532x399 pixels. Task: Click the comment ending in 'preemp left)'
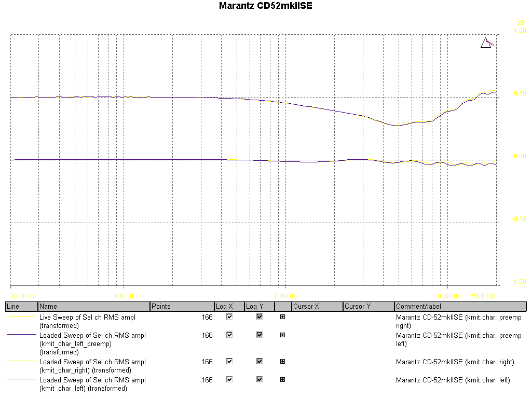tap(458, 339)
